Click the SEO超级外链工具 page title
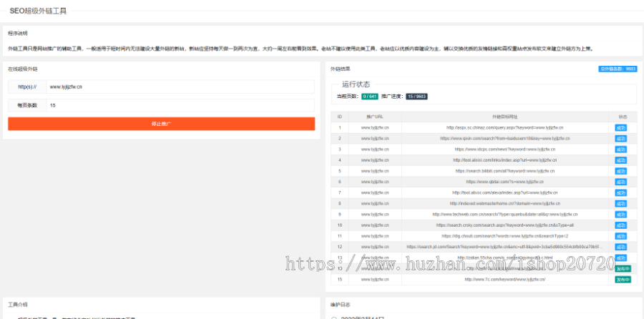Viewport: 644px width, 319px height. coord(38,11)
